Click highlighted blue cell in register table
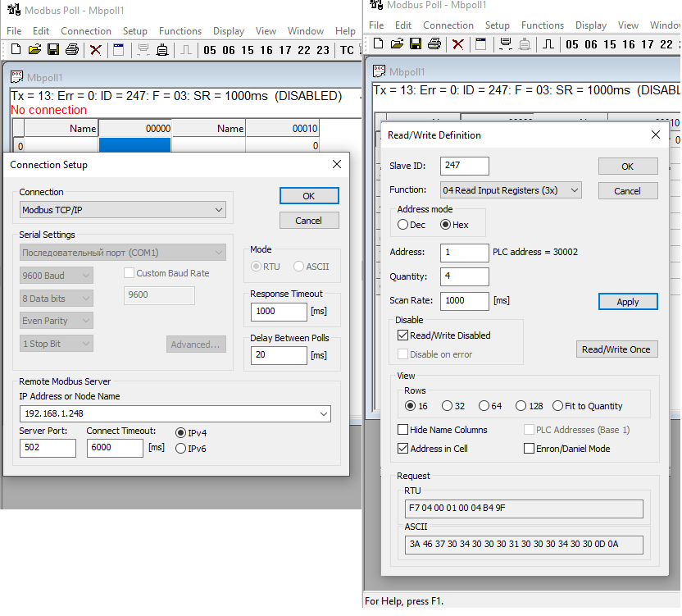The image size is (682, 616). pyautogui.click(x=134, y=145)
